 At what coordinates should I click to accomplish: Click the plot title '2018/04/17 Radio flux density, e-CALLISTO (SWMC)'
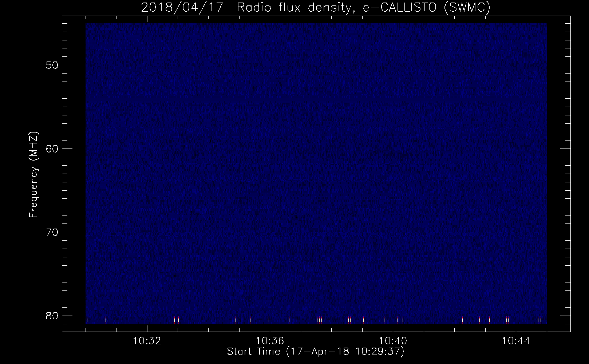pos(316,8)
